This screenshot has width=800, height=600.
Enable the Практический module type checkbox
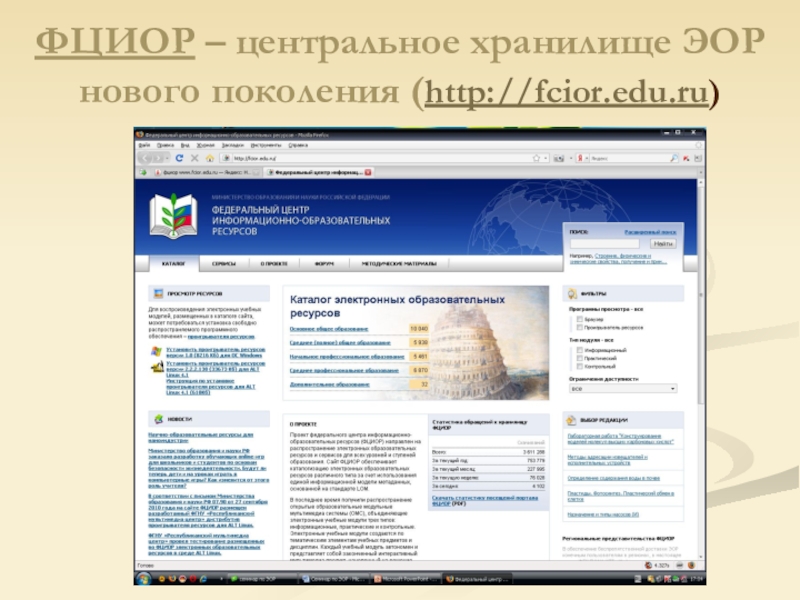click(580, 358)
